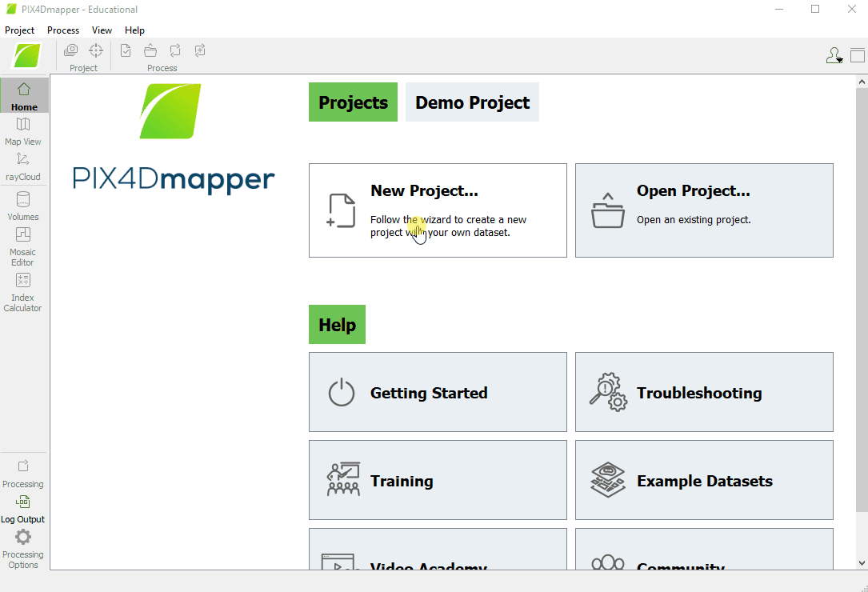The width and height of the screenshot is (868, 592).
Task: Switch to Map View in sidebar
Action: (22, 131)
